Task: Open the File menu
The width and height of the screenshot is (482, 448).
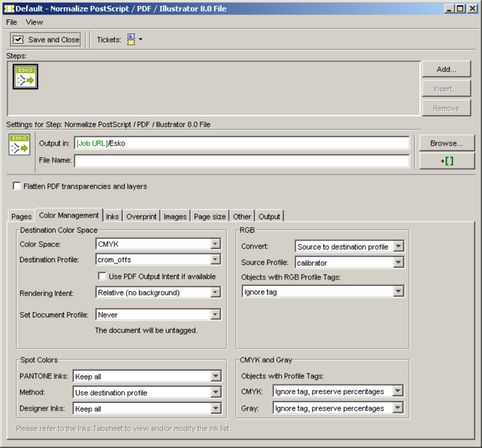Action: click(11, 22)
